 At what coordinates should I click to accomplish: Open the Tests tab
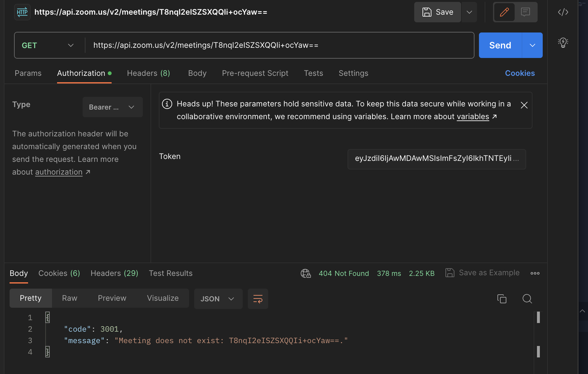tap(313, 73)
